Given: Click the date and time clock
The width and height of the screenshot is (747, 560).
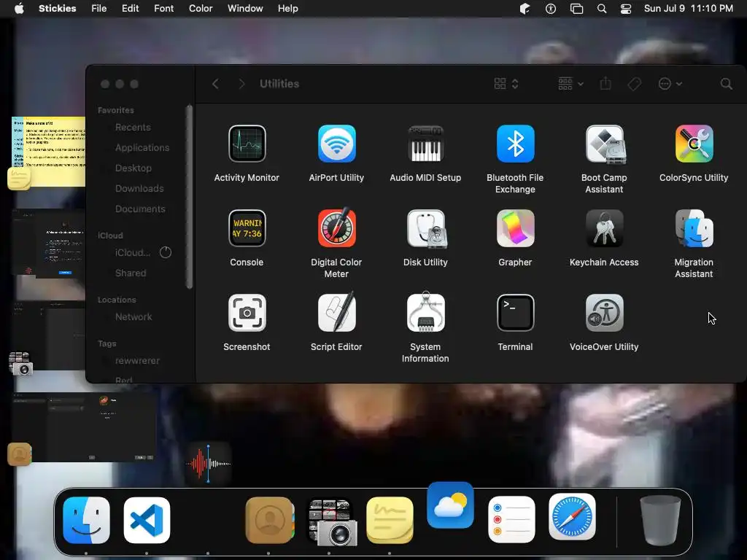Looking at the screenshot, I should (x=689, y=9).
